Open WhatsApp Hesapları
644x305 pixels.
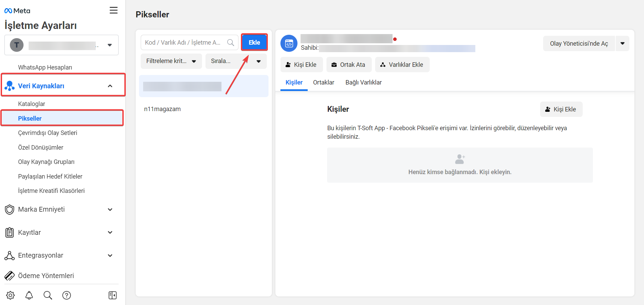[x=45, y=67]
